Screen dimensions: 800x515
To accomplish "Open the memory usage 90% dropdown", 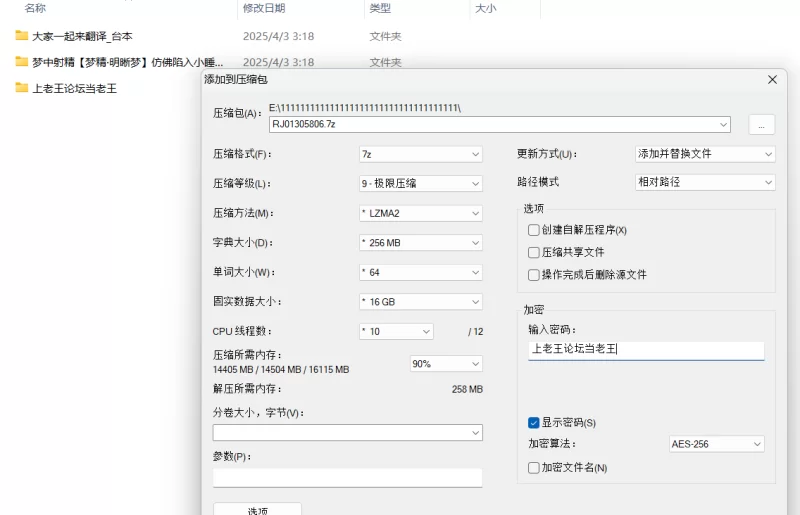I will [x=446, y=364].
